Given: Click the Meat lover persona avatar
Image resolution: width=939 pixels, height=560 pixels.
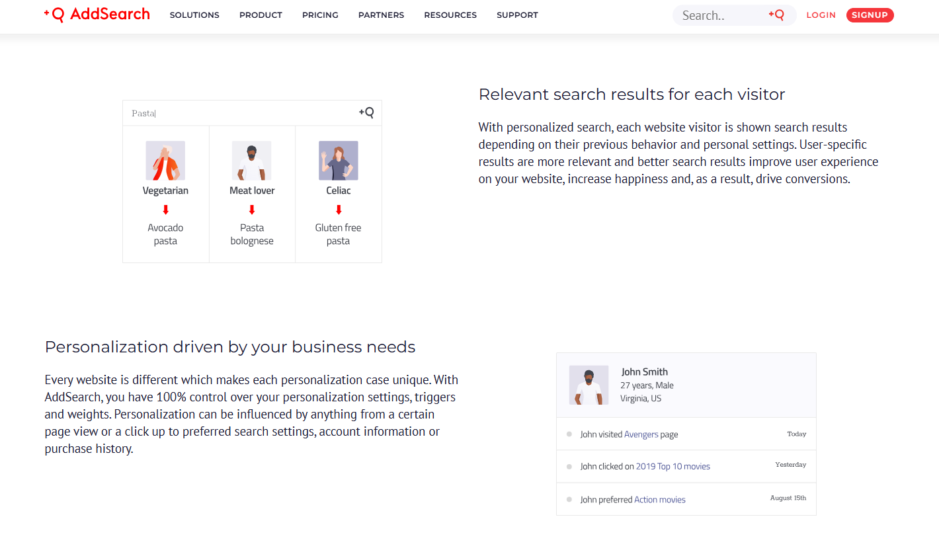Looking at the screenshot, I should coord(252,161).
